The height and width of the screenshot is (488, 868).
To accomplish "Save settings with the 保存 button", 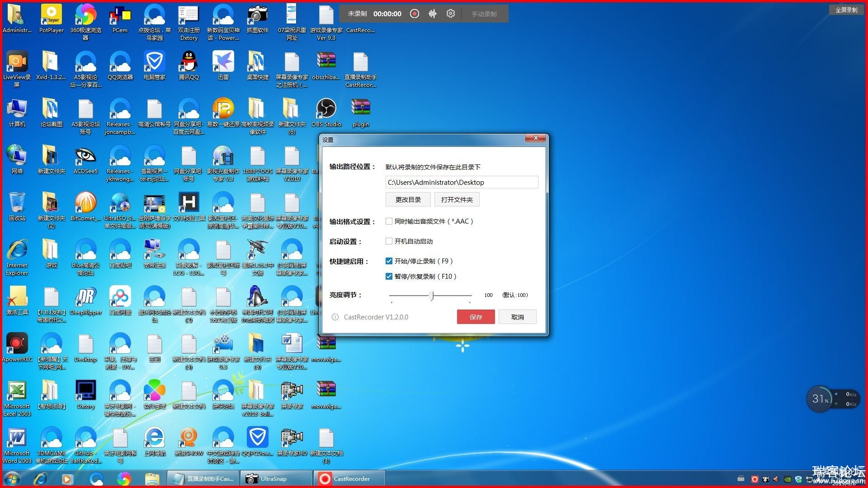I will 476,317.
